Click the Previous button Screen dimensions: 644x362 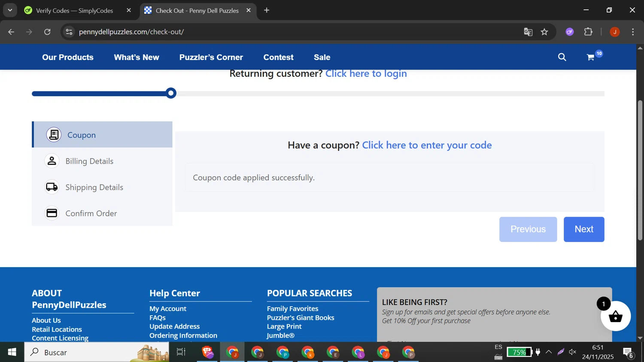tap(528, 229)
